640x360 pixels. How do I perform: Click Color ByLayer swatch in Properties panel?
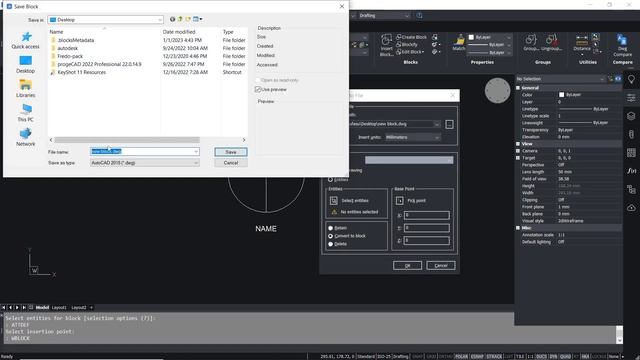pos(561,95)
